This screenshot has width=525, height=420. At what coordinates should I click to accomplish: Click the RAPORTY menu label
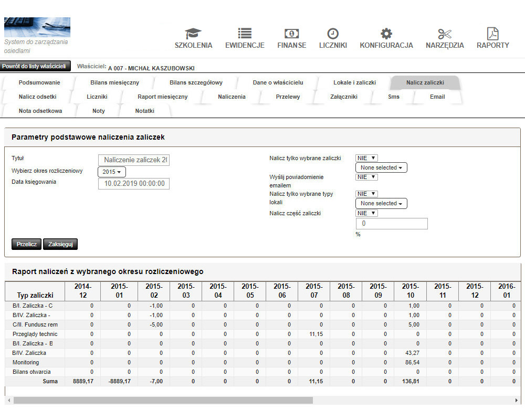493,46
